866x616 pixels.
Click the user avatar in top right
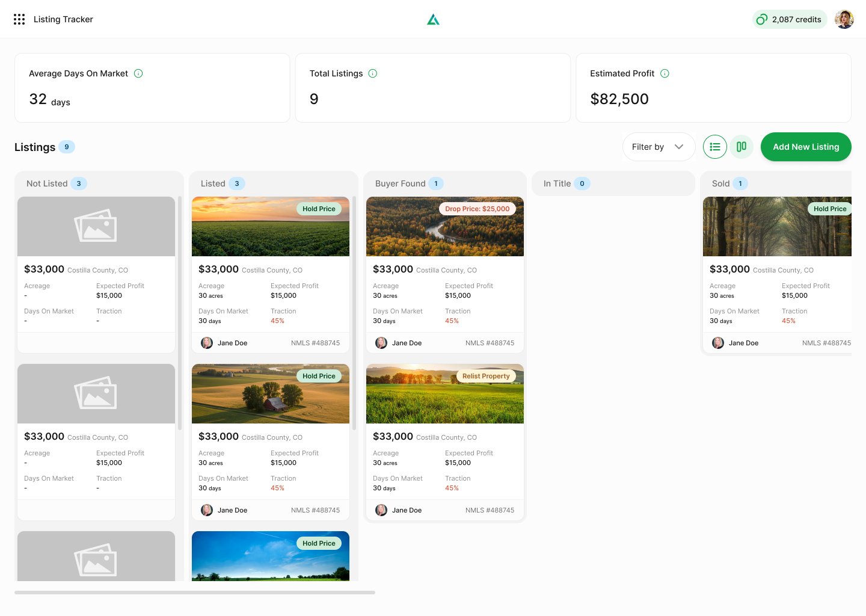pos(844,19)
